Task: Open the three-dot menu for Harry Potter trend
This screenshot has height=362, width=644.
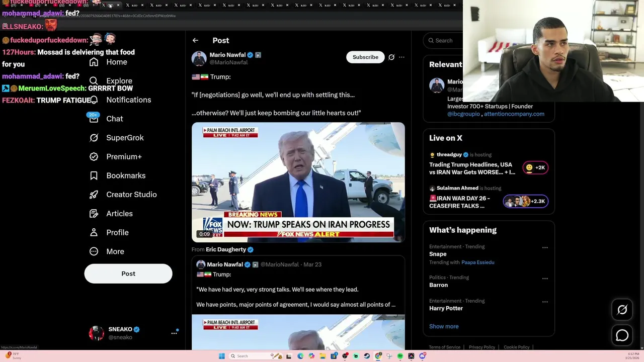Action: (x=545, y=302)
